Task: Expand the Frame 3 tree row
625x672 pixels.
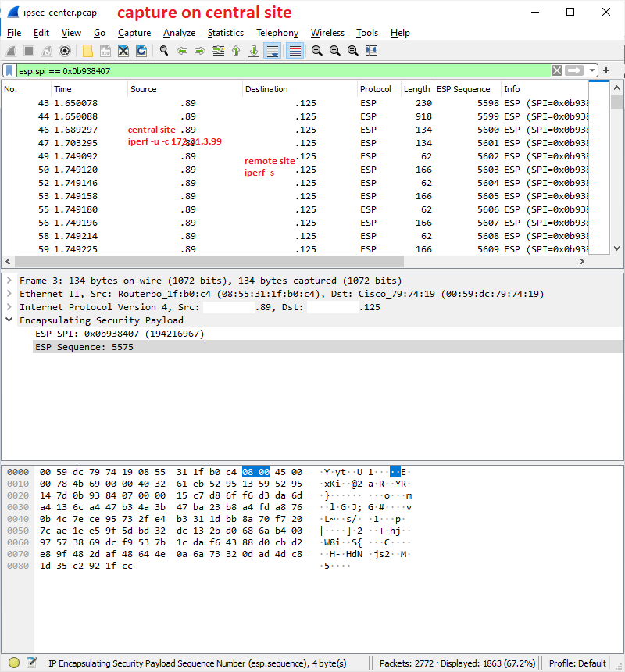Action: [9, 281]
